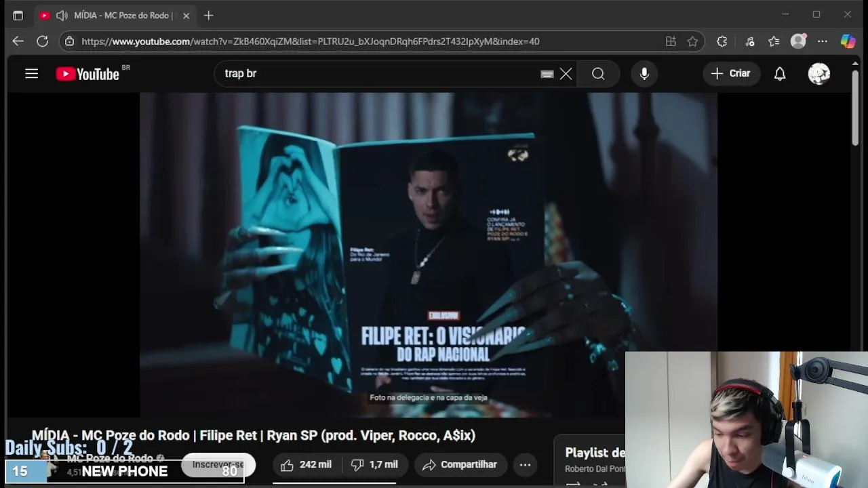
Task: Subscribe via the Inscrever-se button
Action: click(218, 464)
